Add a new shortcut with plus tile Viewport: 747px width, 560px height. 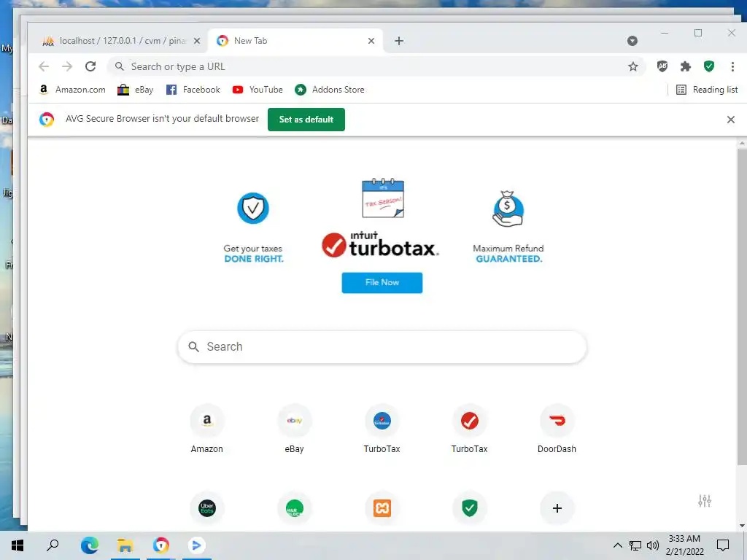(557, 508)
